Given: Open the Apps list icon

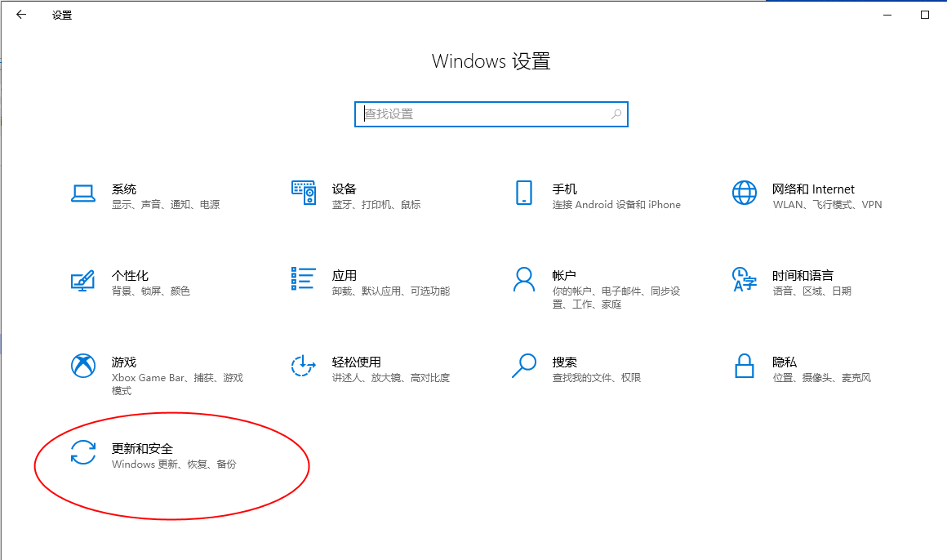Looking at the screenshot, I should [x=303, y=278].
